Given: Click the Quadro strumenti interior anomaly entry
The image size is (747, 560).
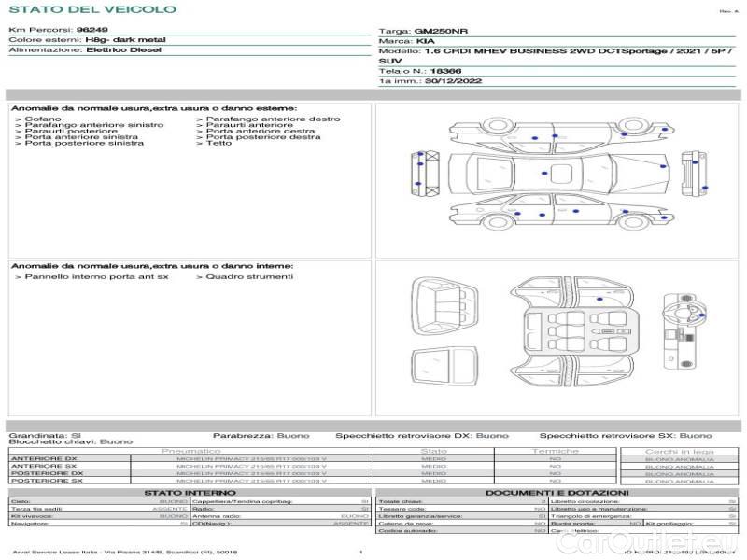Looking at the screenshot, I should tap(248, 277).
